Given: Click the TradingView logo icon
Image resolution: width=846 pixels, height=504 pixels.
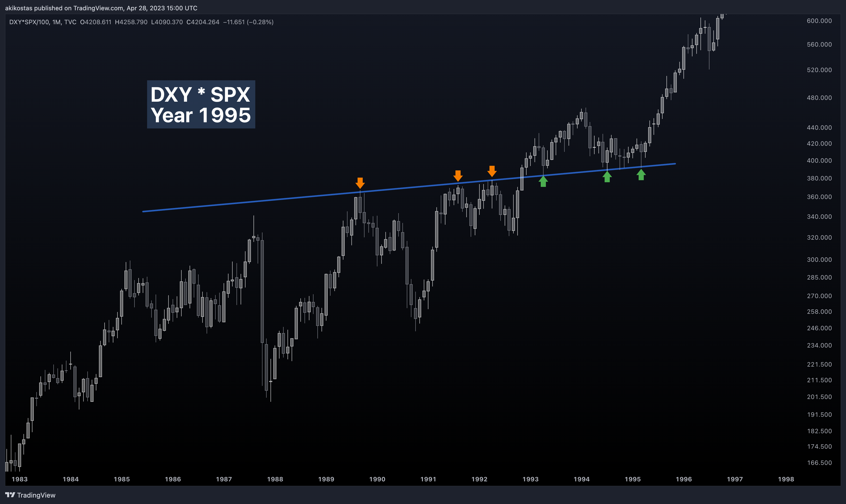Looking at the screenshot, I should coord(10,495).
